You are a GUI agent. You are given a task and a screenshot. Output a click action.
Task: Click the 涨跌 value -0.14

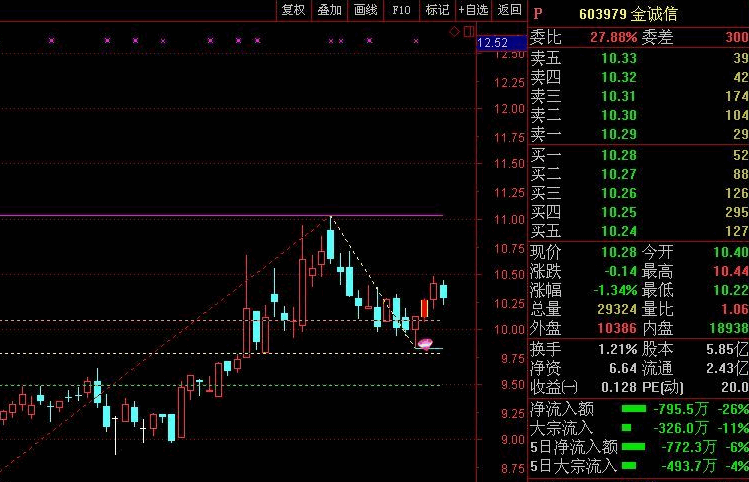[621, 271]
